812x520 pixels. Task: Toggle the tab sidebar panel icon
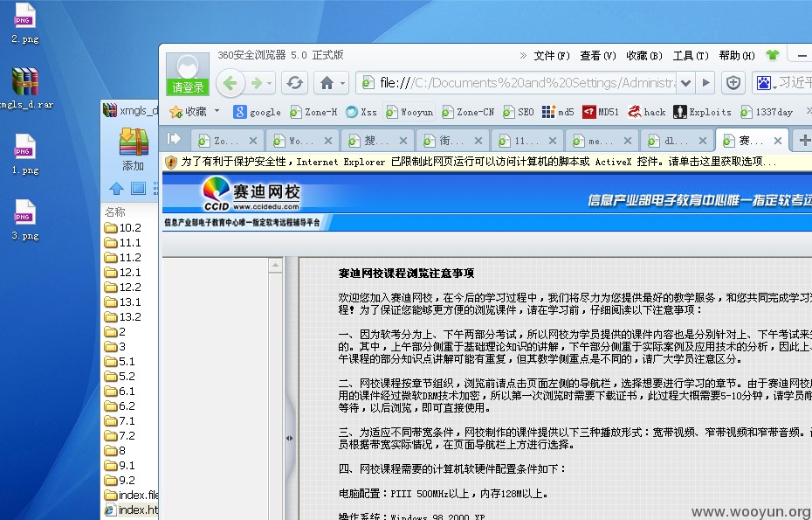coord(174,138)
